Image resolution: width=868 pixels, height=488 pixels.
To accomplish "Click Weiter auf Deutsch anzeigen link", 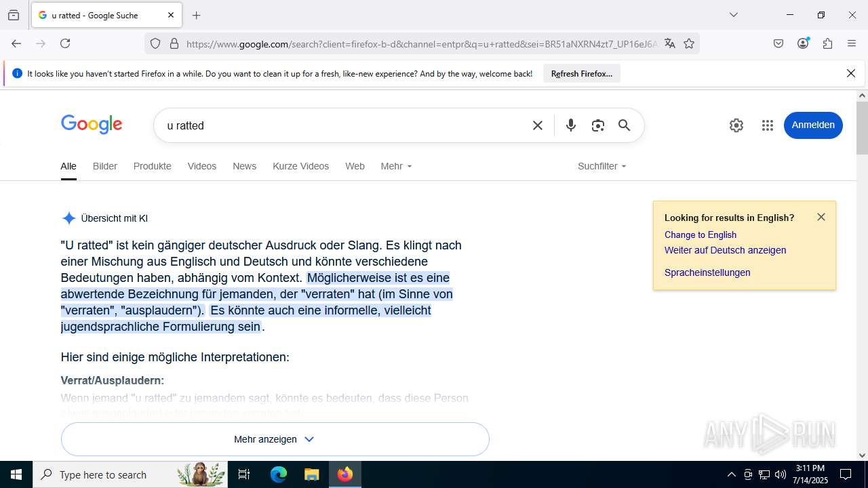I will [x=725, y=250].
